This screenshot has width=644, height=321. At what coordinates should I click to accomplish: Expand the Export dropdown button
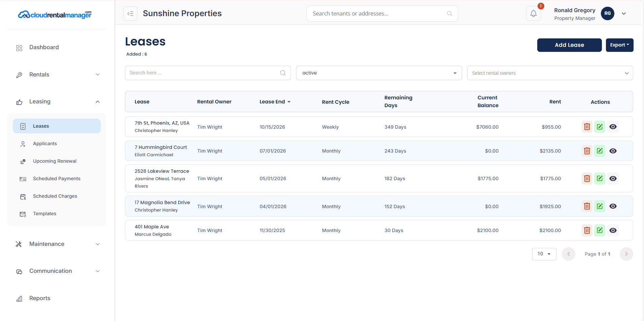click(619, 45)
